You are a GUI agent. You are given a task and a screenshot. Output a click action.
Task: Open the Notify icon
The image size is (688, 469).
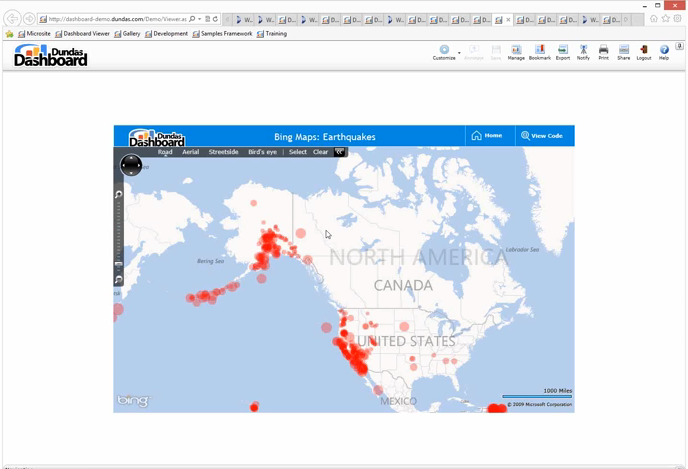(583, 50)
